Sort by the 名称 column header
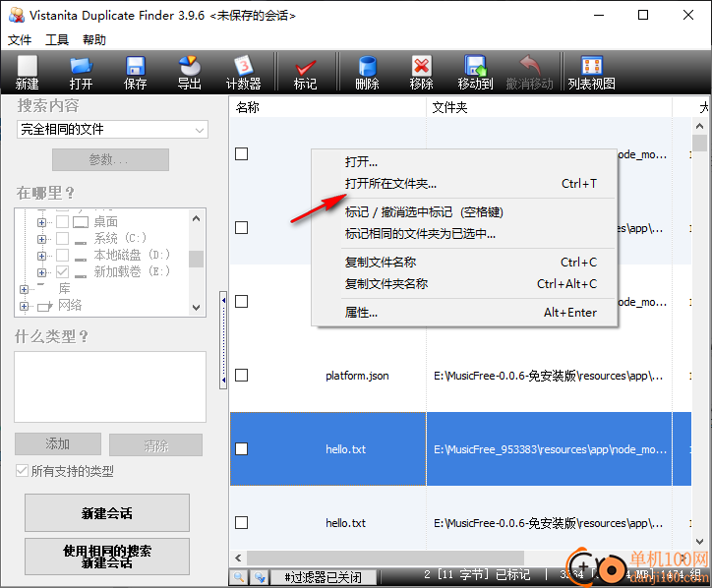The image size is (712, 588). click(327, 107)
